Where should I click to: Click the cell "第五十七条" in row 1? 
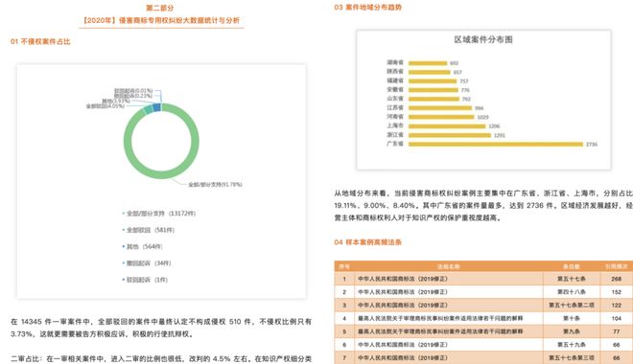[572, 279]
